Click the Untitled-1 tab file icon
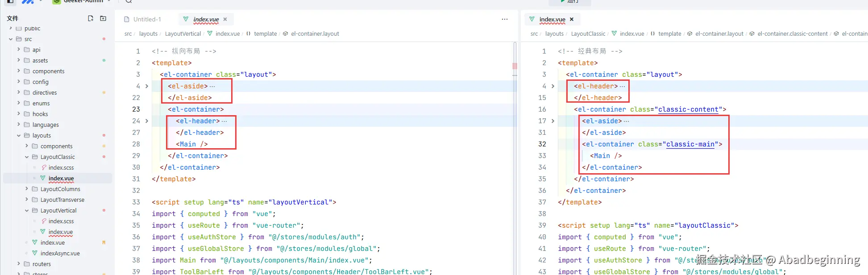Screen dimensions: 868x275 127,19
